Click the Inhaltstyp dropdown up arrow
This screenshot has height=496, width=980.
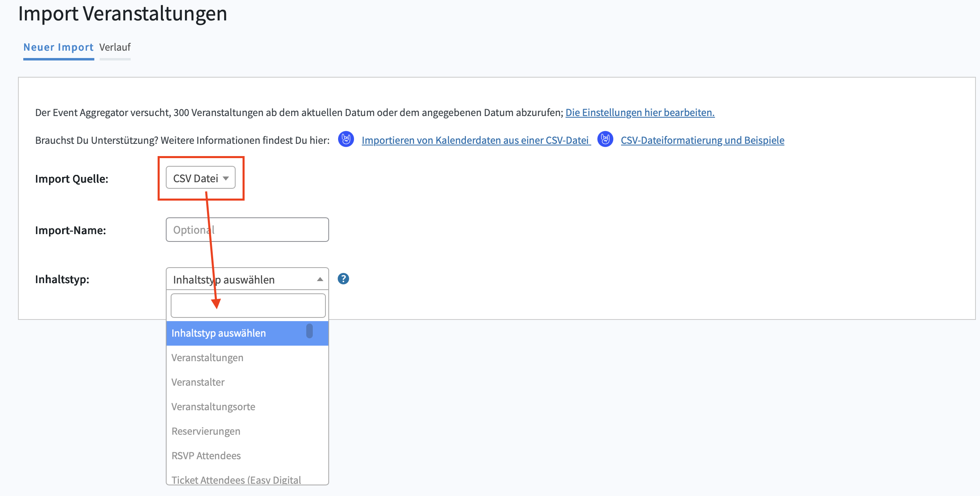pos(320,279)
